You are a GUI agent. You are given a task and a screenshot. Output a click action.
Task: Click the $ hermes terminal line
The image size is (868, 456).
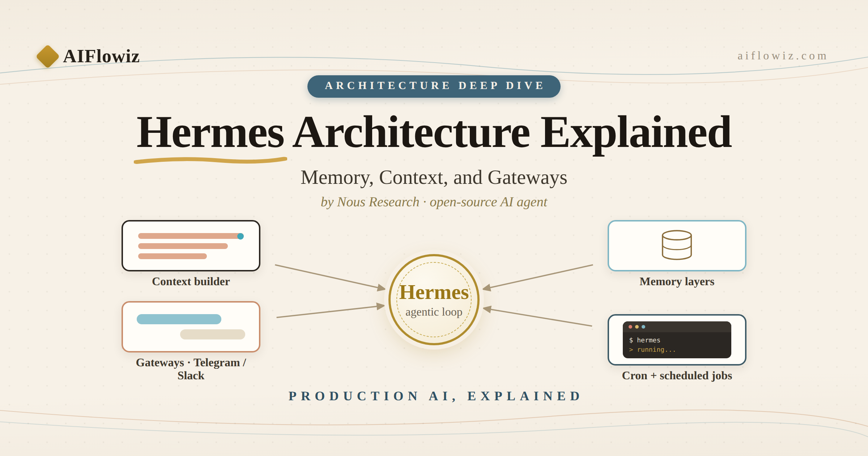(x=645, y=340)
